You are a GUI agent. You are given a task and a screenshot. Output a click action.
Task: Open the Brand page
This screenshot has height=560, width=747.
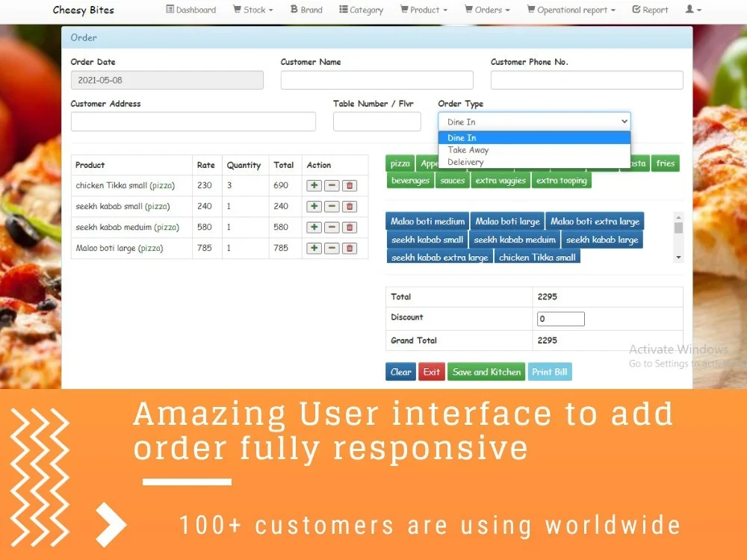pos(306,10)
